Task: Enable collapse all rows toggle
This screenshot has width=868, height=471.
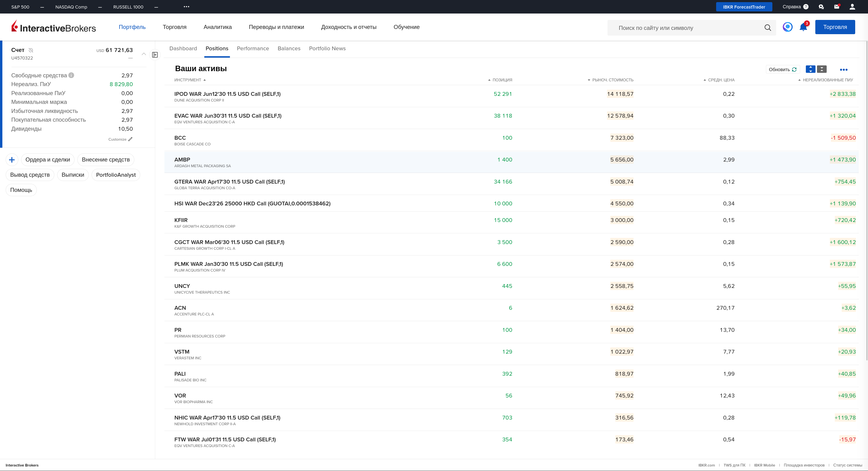Action: [822, 69]
